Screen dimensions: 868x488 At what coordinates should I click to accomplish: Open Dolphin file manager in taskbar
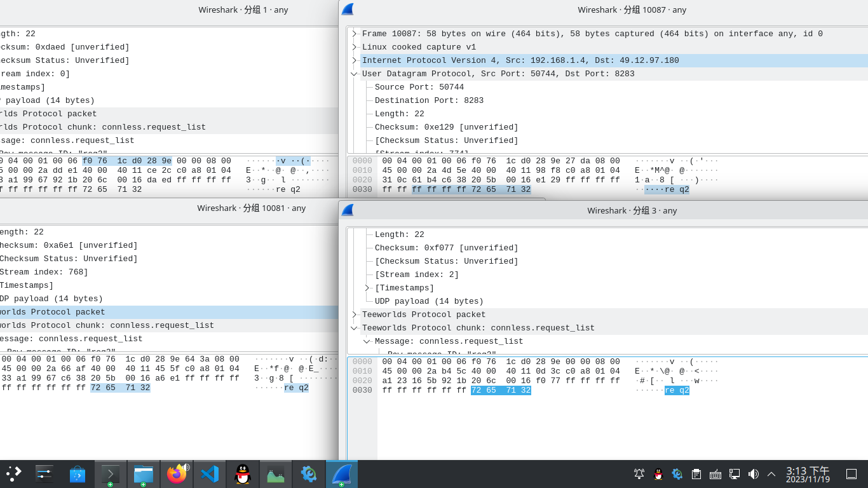(144, 474)
